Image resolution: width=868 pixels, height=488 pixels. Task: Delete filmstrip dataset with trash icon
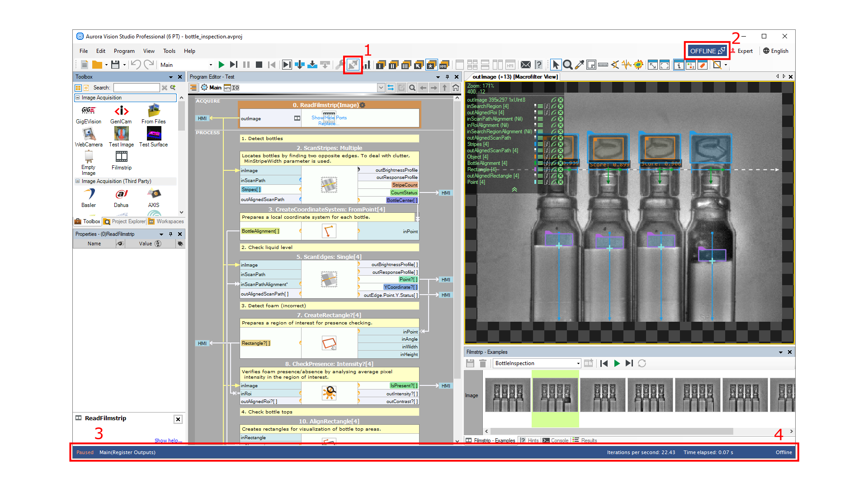point(483,363)
